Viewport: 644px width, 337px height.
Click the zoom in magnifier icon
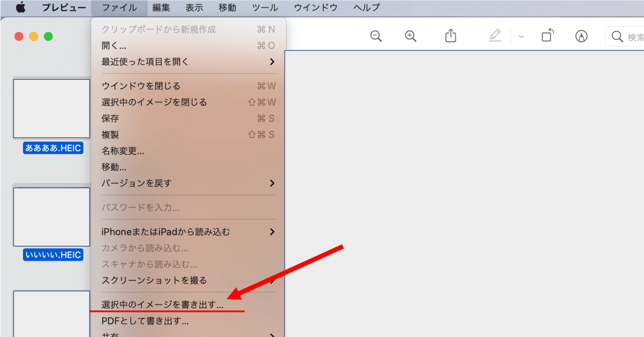[x=410, y=36]
